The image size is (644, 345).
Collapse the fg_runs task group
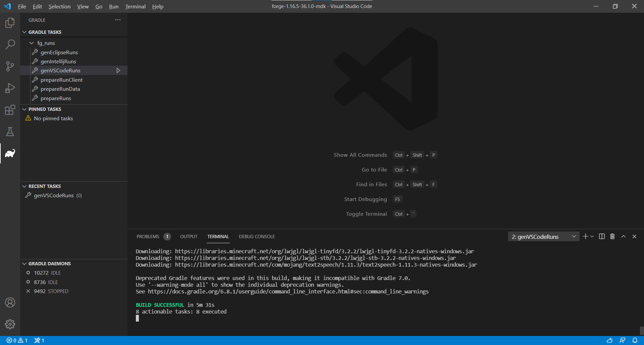(32, 43)
